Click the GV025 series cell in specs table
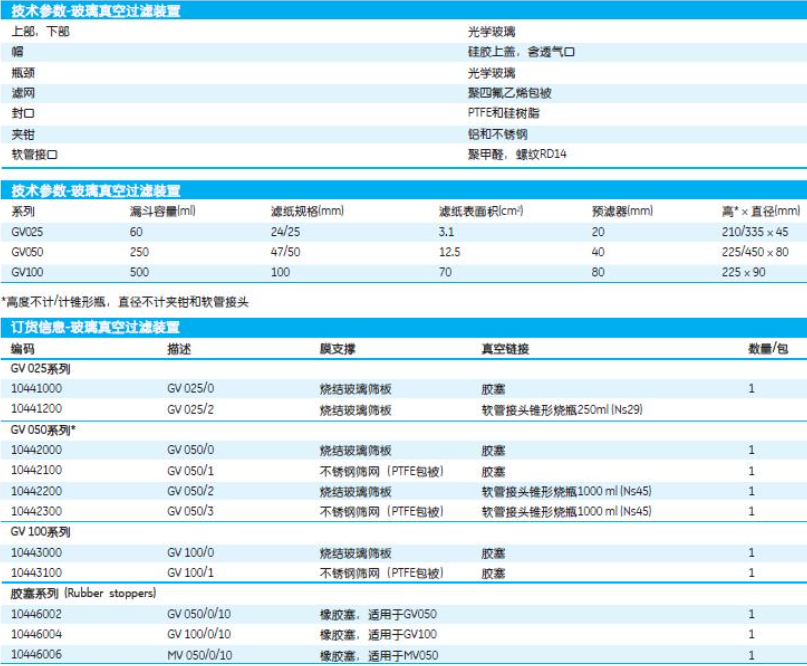The width and height of the screenshot is (807, 666). [x=27, y=232]
